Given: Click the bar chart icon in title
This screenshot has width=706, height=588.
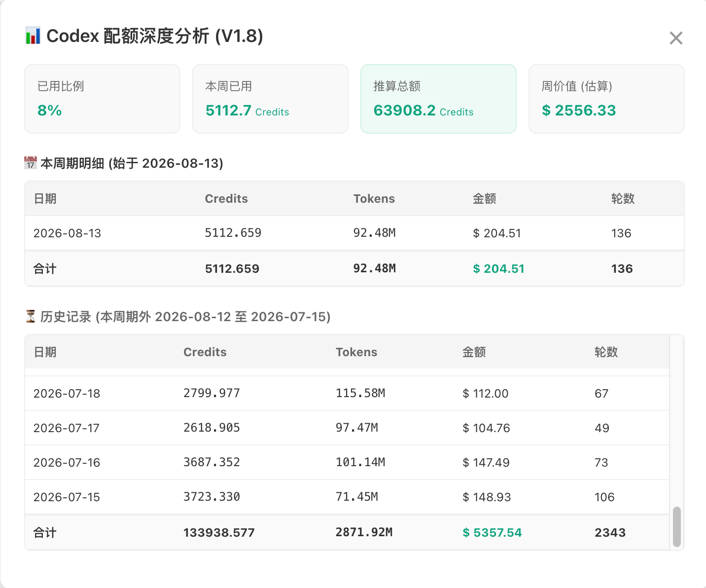Looking at the screenshot, I should (x=33, y=36).
